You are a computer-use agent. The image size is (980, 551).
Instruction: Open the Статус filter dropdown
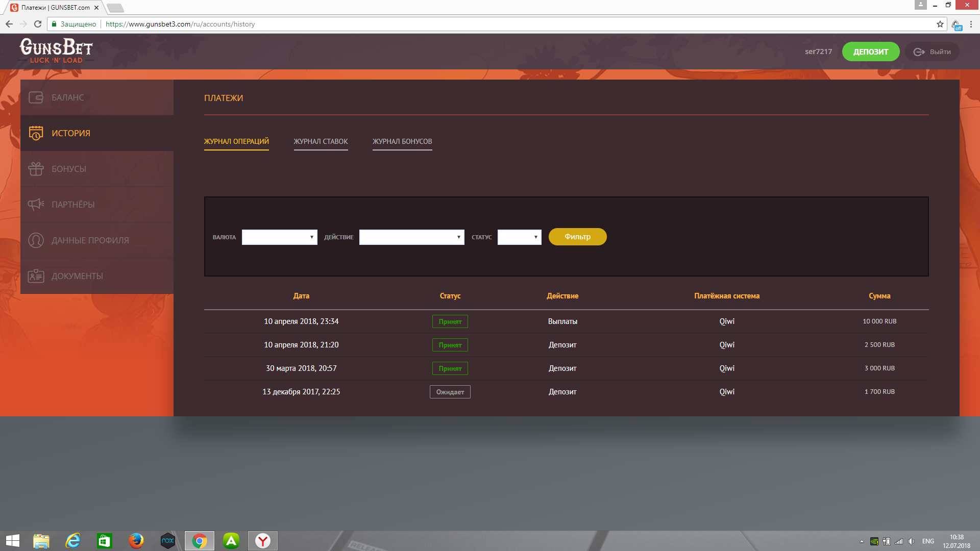pyautogui.click(x=519, y=237)
